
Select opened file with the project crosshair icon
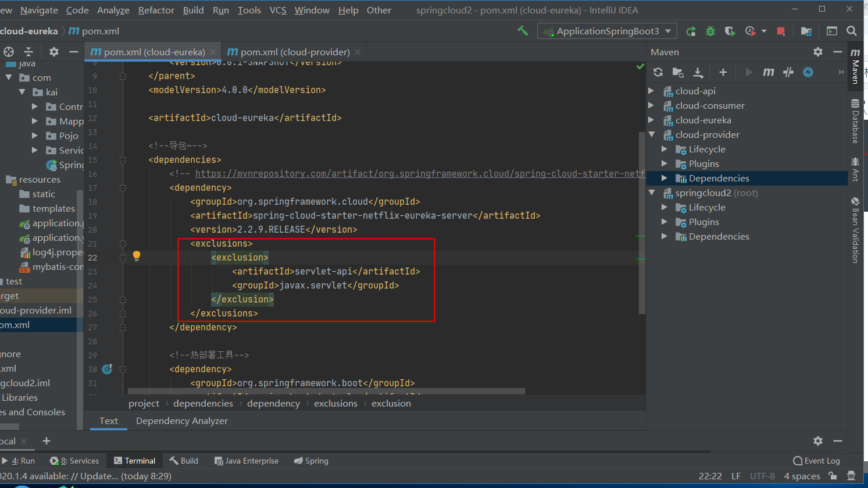point(9,52)
